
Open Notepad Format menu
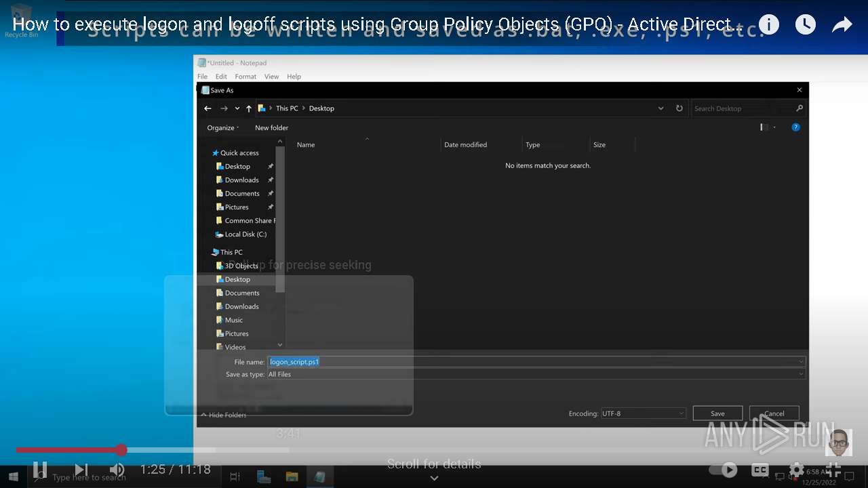coord(245,77)
